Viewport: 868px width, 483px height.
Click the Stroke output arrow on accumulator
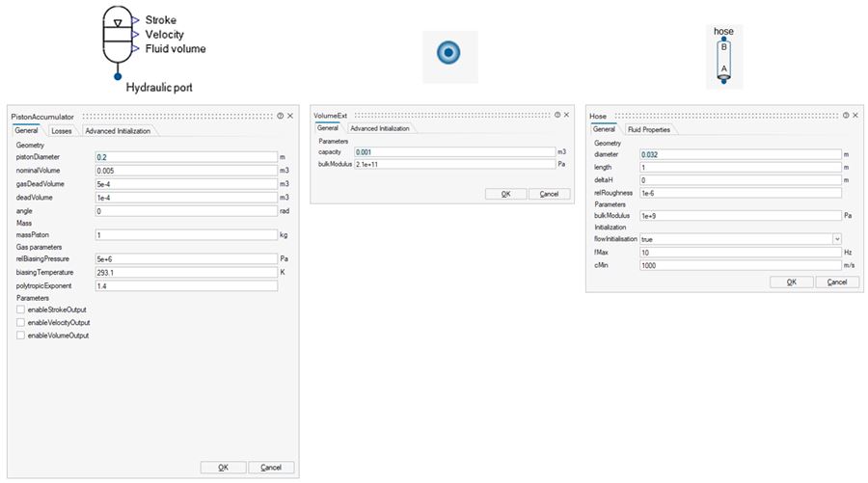tap(138, 20)
